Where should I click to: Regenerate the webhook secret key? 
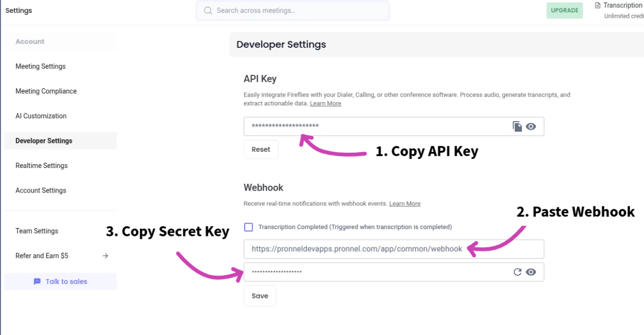(517, 271)
